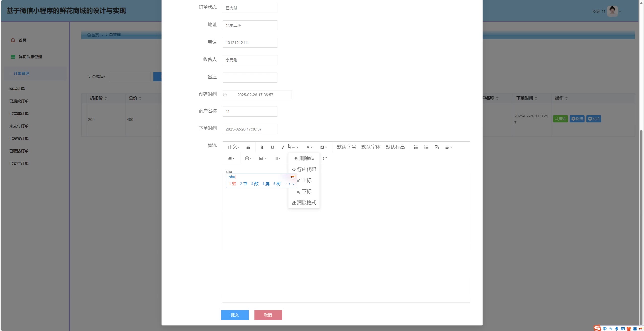Open the emoji picker dropdown

coord(248,158)
